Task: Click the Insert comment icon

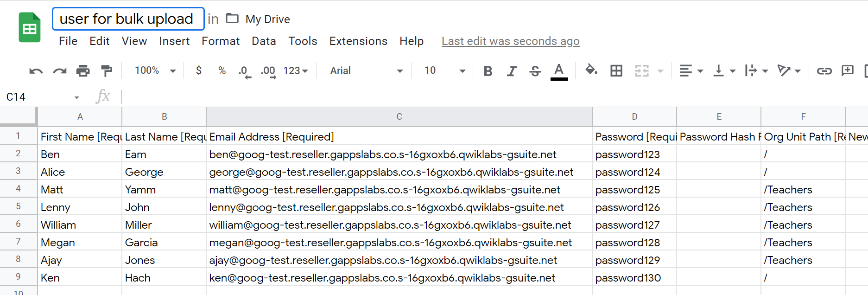Action: click(x=847, y=71)
